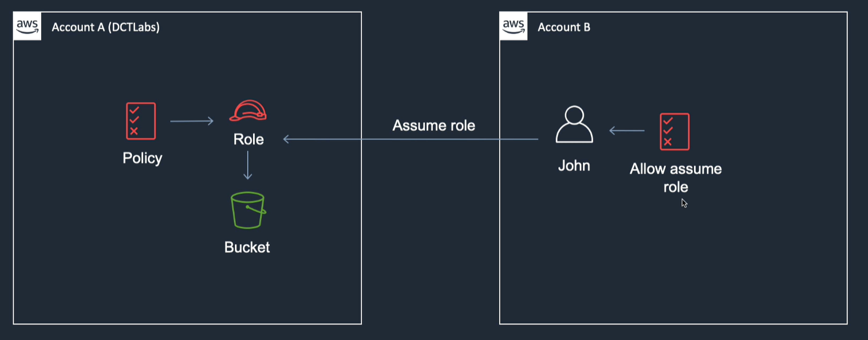The width and height of the screenshot is (868, 340).
Task: Select the red hard hat Role icon
Action: click(x=248, y=111)
